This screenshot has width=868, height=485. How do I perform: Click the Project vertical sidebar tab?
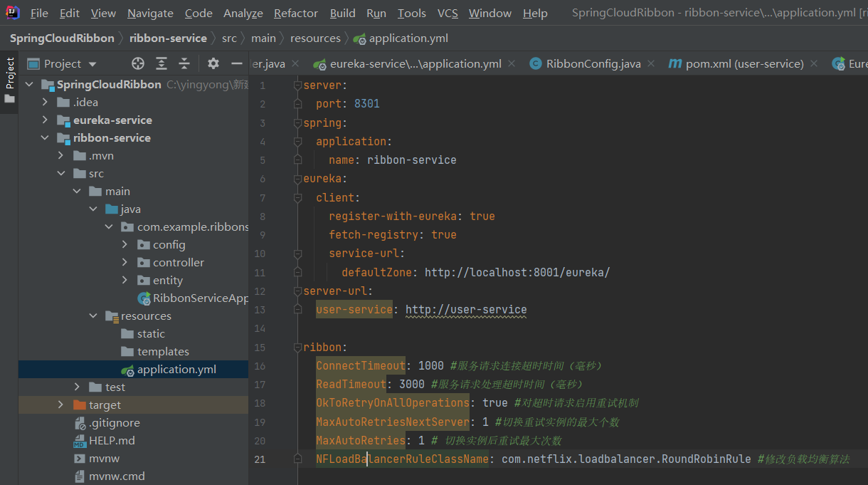click(10, 74)
